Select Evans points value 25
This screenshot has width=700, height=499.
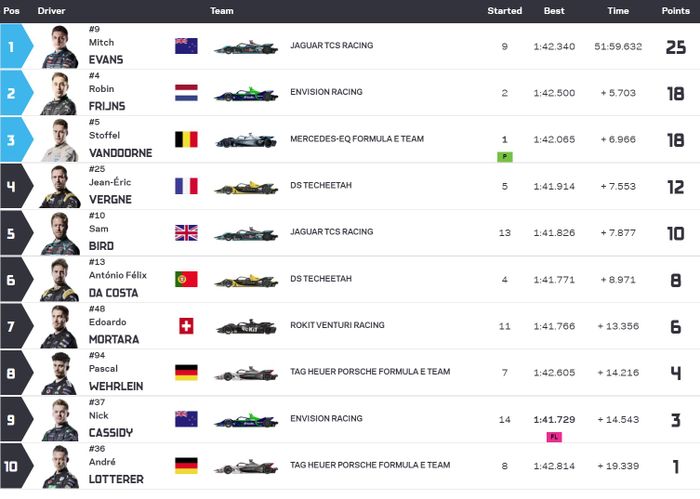tap(675, 47)
